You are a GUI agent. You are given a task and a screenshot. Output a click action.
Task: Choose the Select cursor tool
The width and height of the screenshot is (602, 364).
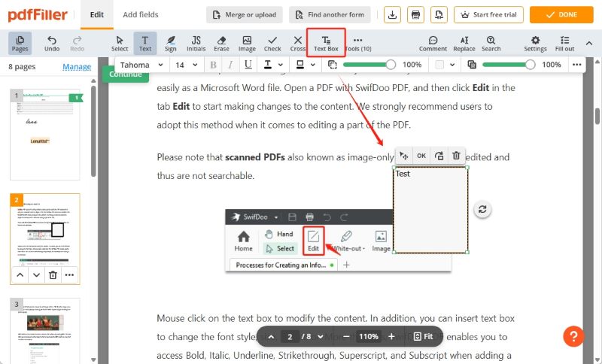click(x=120, y=44)
